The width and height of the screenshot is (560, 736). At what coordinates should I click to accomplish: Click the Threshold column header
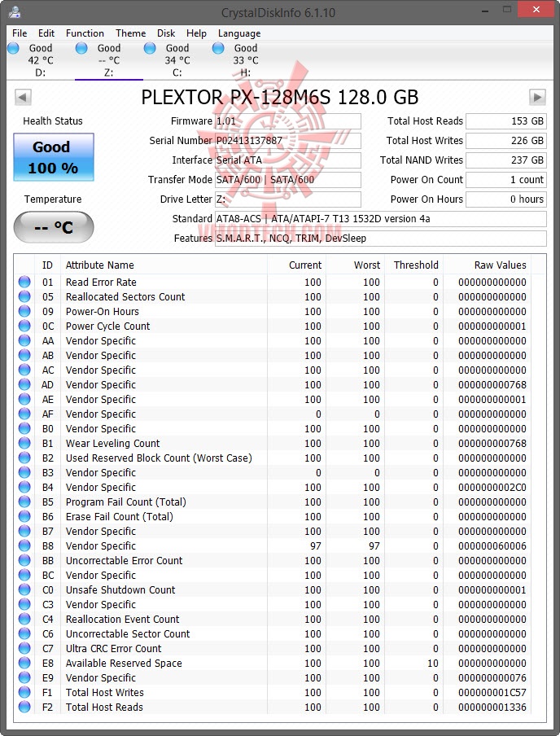tap(414, 265)
